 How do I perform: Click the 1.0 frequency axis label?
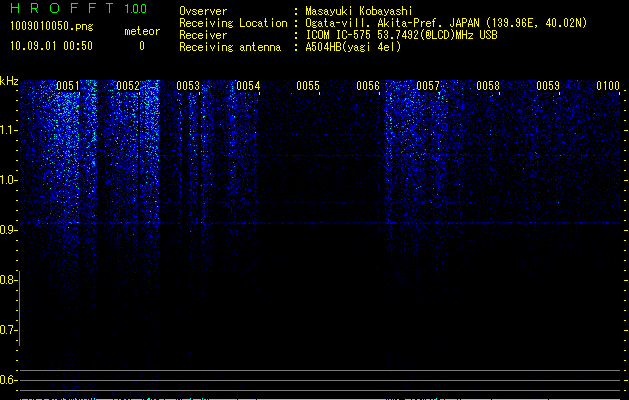point(7,180)
